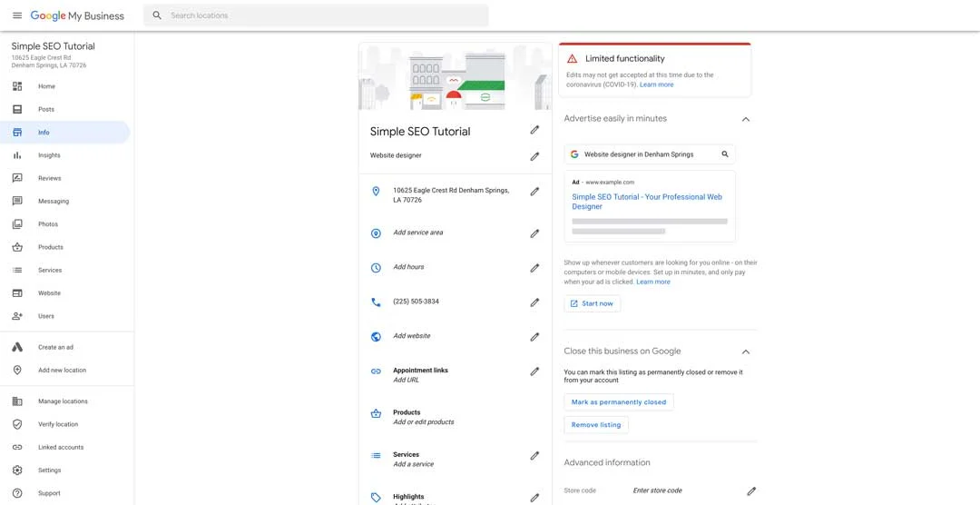This screenshot has width=980, height=505.
Task: Edit Appointment links pencil icon
Action: pos(534,371)
